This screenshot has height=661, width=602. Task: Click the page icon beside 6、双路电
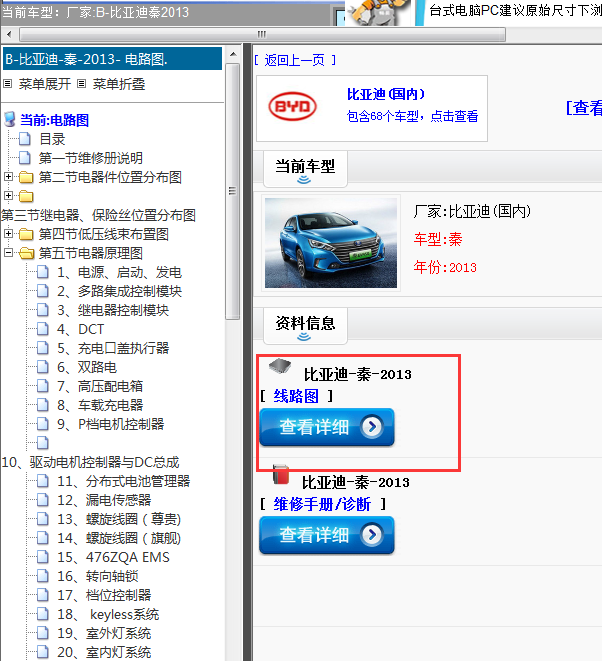click(x=43, y=366)
